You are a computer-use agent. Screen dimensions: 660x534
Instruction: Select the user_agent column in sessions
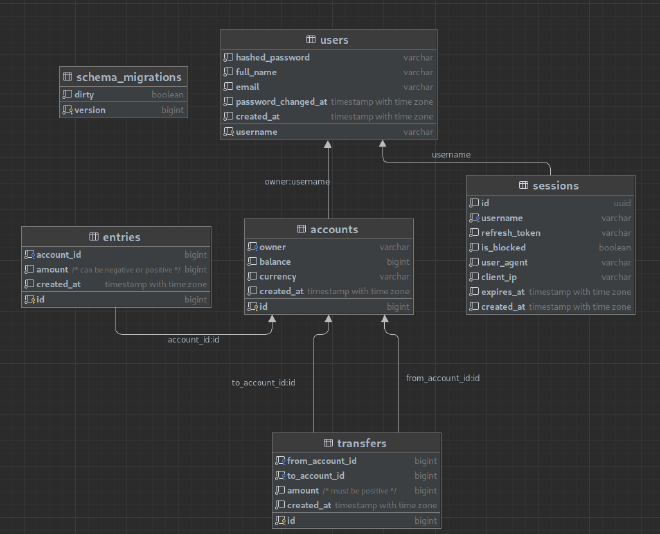[x=551, y=263]
